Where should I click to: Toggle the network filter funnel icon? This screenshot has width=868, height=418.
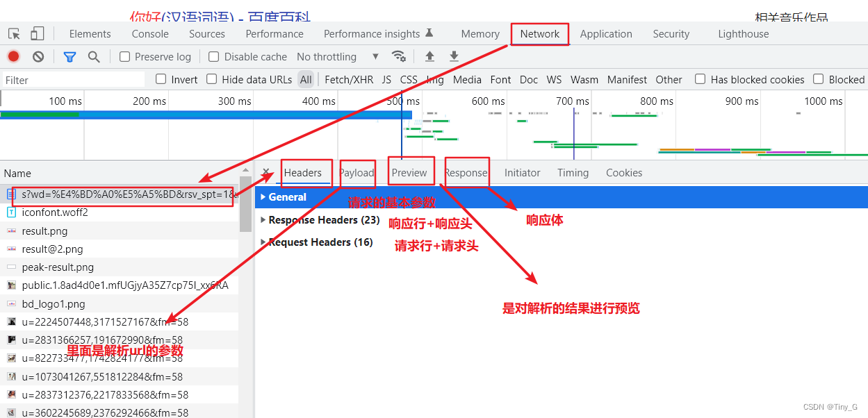coord(69,57)
